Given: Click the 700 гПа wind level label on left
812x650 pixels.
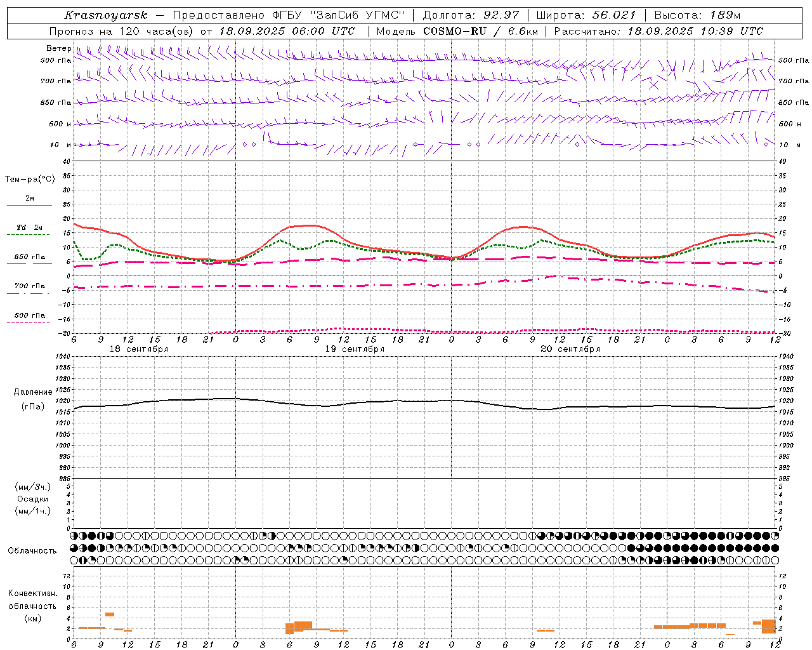Looking at the screenshot, I should (x=56, y=81).
